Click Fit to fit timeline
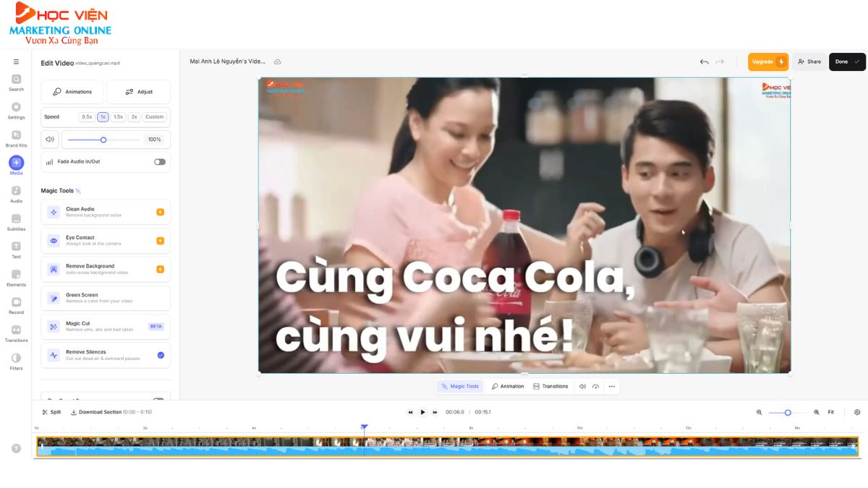The image size is (868, 488). [x=831, y=412]
